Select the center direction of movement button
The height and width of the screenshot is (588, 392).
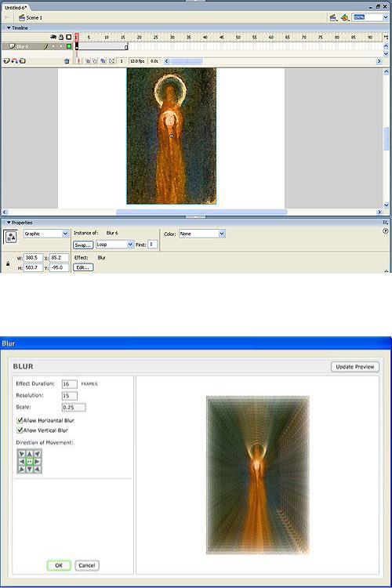click(29, 462)
